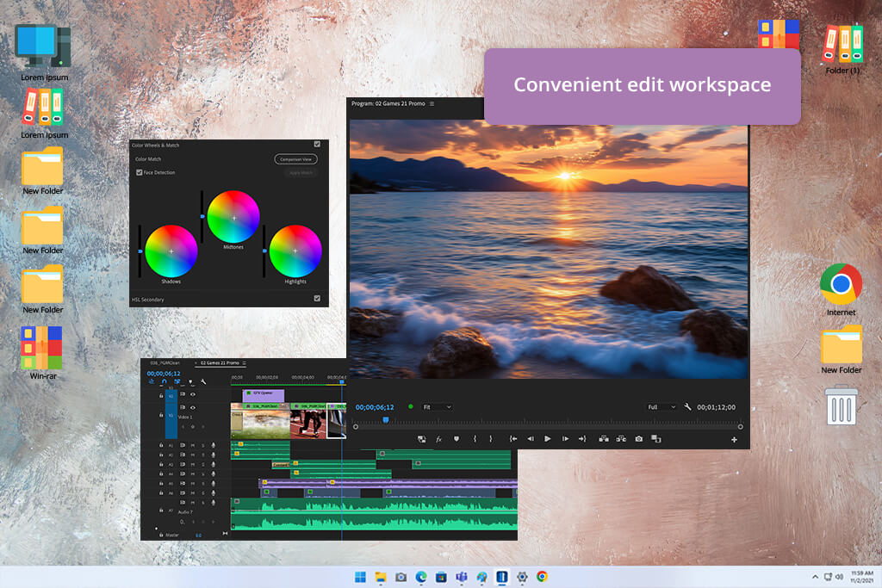Open Windows Start menu on taskbar

361,577
